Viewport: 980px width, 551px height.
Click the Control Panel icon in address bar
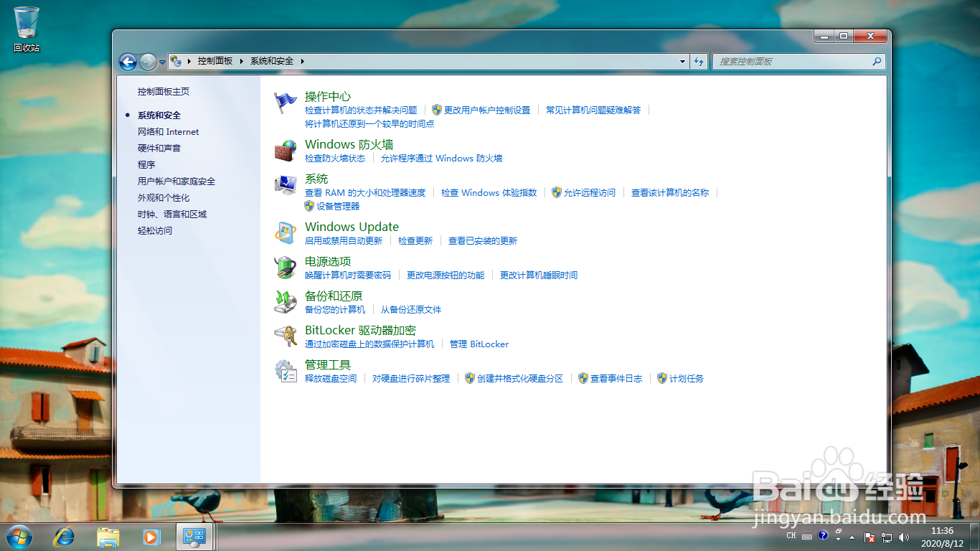pos(176,62)
